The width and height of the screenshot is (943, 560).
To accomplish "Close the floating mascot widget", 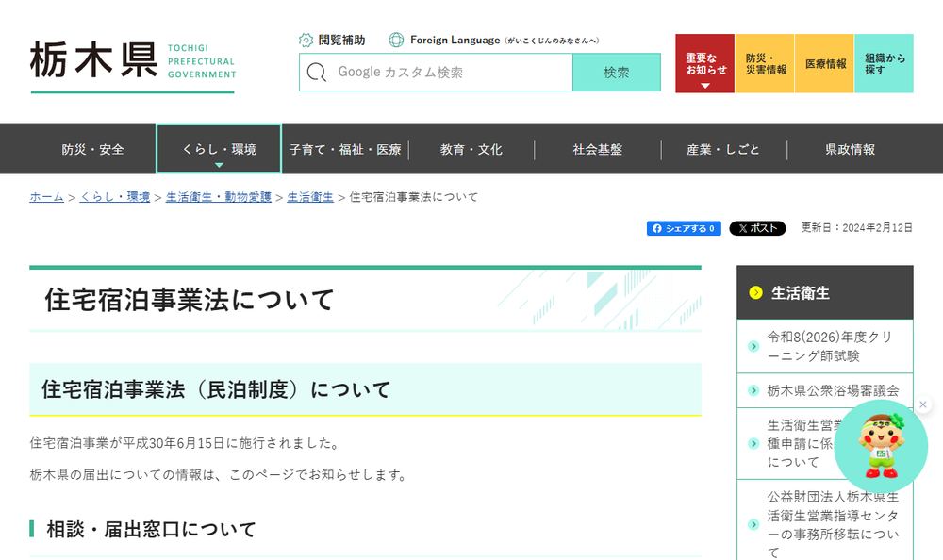I will [x=923, y=404].
